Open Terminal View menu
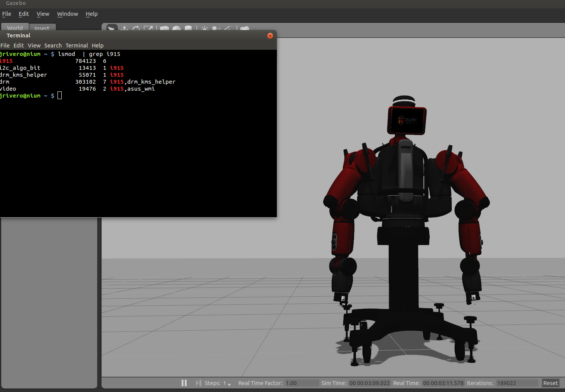The image size is (565, 392). pos(34,46)
